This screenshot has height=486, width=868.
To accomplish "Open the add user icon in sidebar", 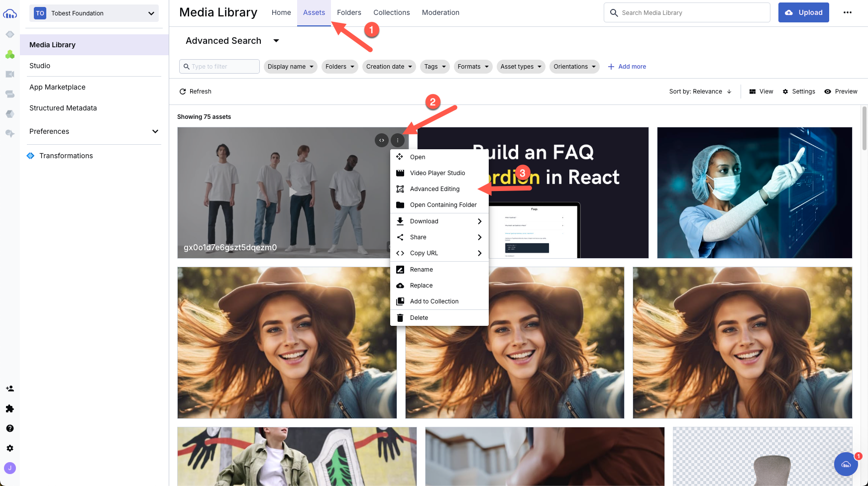I will [10, 389].
